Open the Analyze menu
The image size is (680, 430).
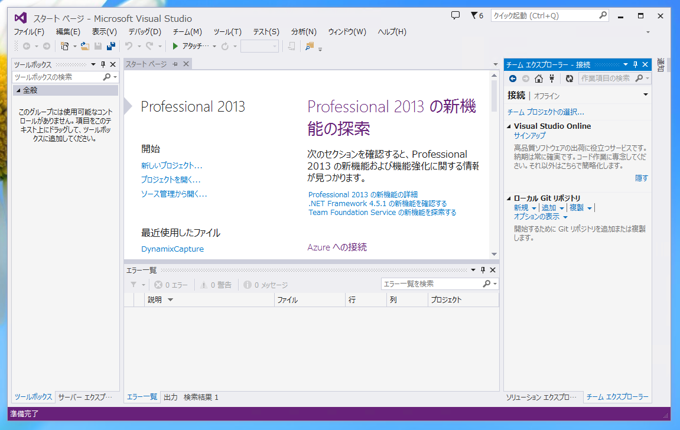point(304,32)
